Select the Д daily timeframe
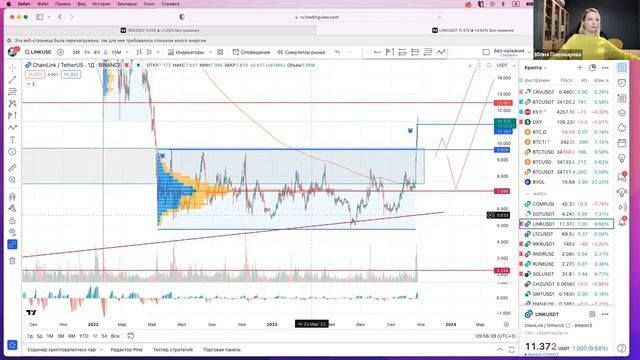 tap(105, 52)
